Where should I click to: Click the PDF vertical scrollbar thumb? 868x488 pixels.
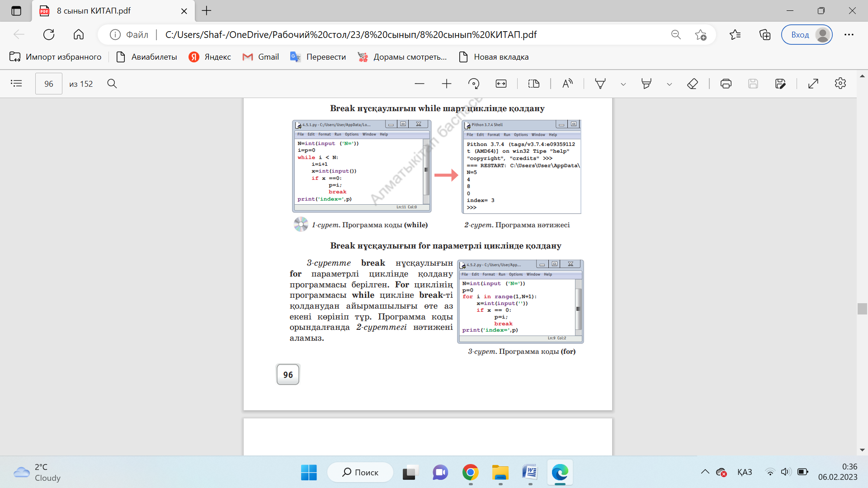click(862, 309)
